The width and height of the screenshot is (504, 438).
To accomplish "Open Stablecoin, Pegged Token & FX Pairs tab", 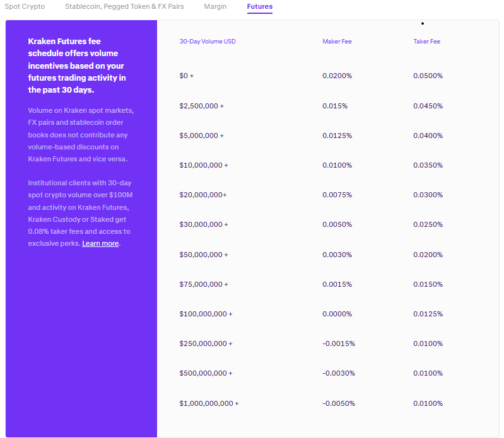I will coord(124,6).
